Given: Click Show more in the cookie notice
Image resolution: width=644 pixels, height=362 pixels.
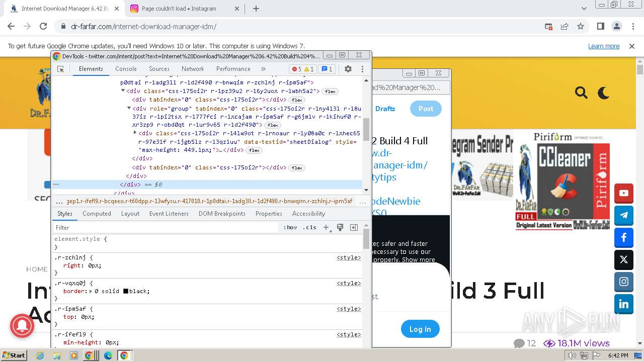Looking at the screenshot, I should click(x=419, y=260).
